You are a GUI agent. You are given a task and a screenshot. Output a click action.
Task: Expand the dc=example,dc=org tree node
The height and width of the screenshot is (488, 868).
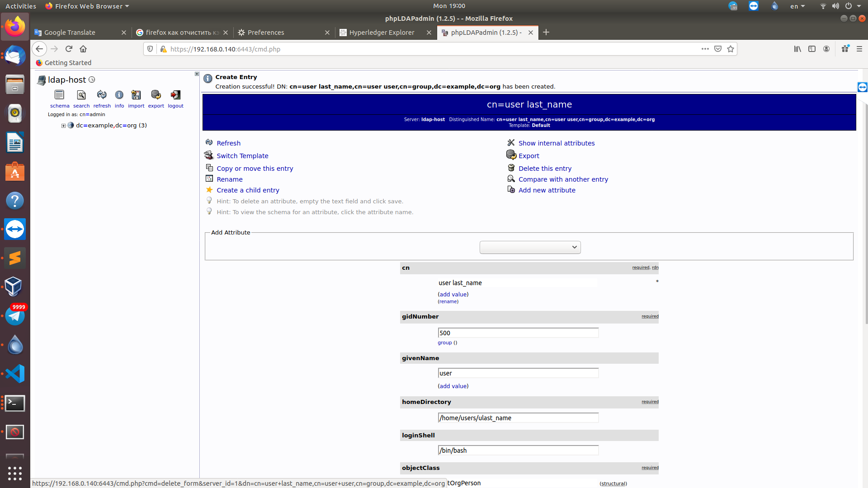[64, 126]
